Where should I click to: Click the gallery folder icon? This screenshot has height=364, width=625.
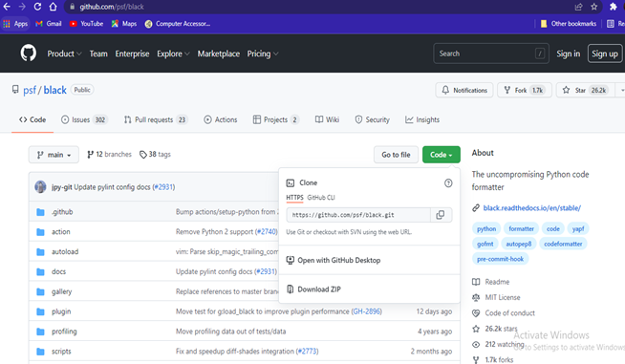pyautogui.click(x=40, y=291)
